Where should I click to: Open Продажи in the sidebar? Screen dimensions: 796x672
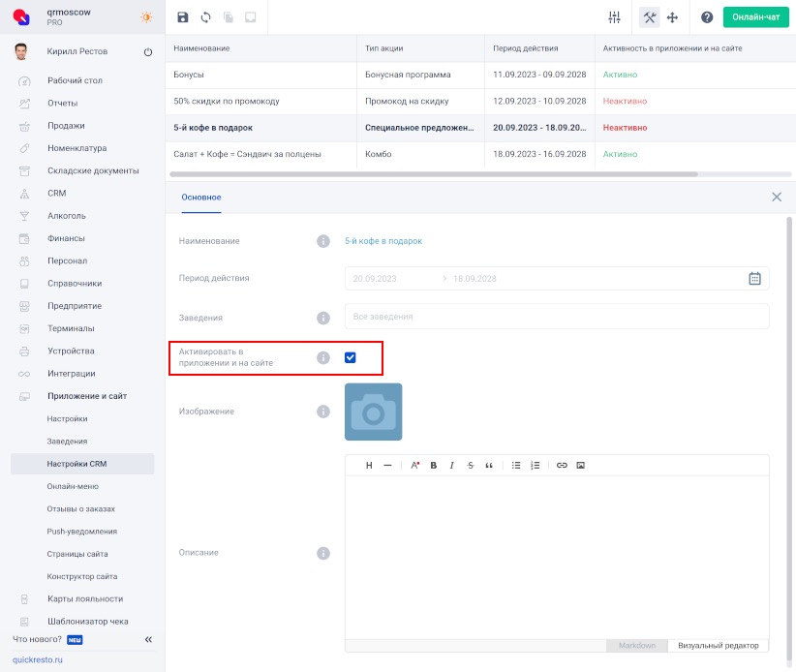[x=66, y=125]
